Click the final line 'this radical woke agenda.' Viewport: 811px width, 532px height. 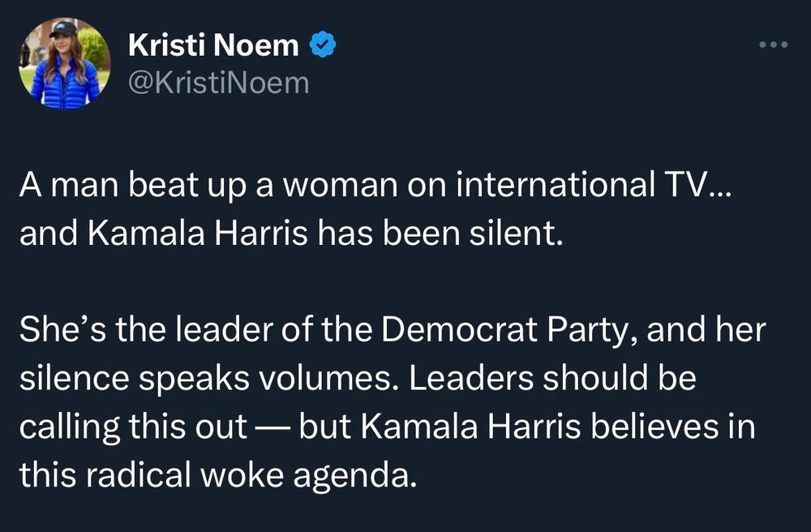pos(217,474)
